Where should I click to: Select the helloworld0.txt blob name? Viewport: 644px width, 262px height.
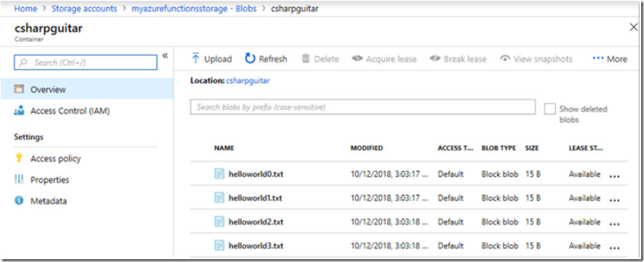(256, 174)
